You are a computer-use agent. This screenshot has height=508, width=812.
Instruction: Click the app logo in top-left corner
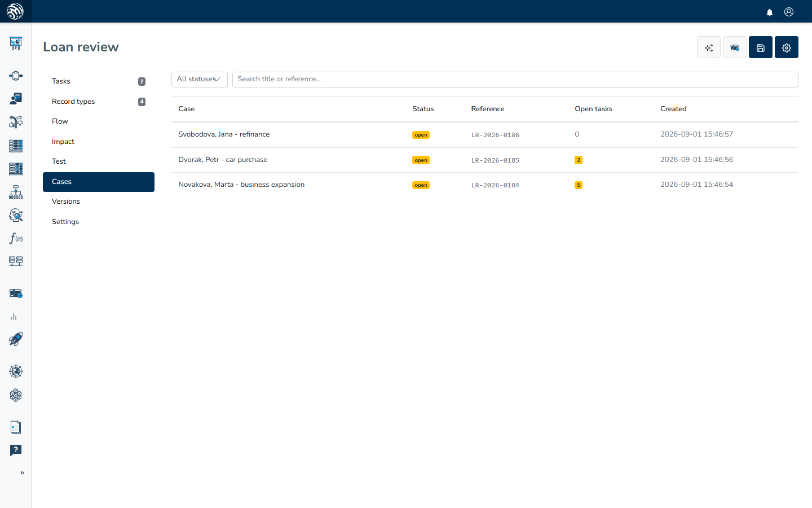(15, 11)
